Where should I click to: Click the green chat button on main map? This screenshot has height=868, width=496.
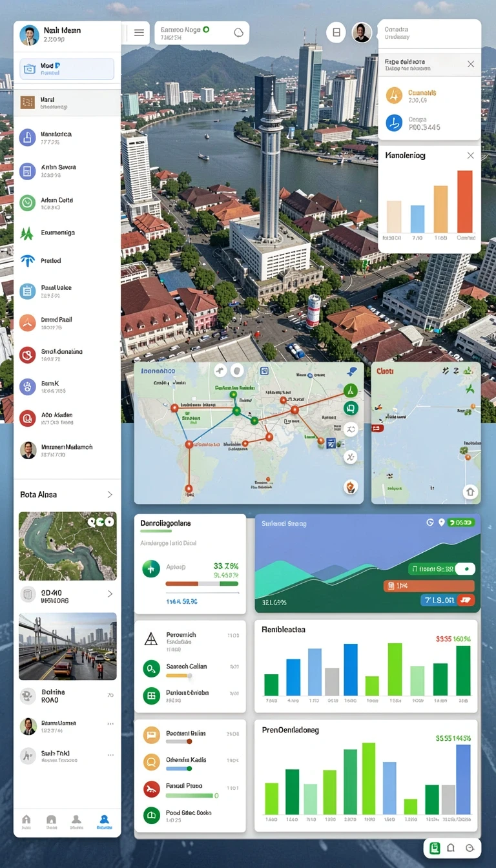pos(350,408)
